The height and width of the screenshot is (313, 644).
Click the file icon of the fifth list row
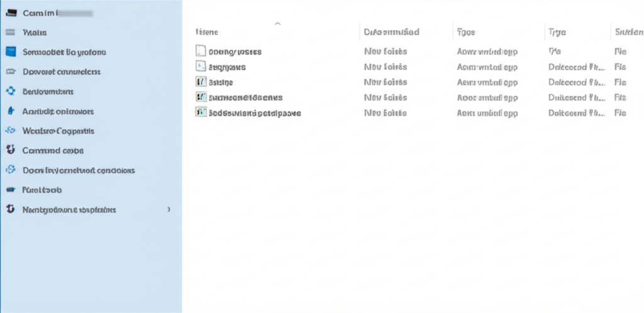pyautogui.click(x=201, y=113)
